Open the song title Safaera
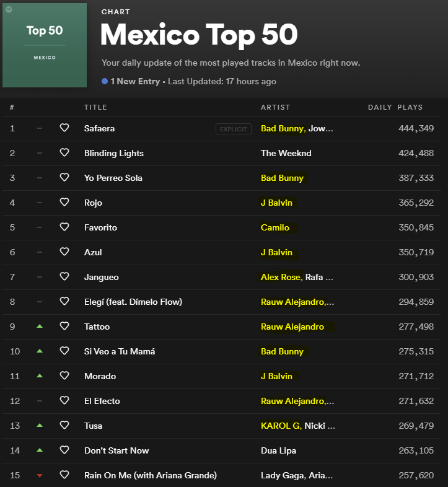This screenshot has height=487, width=448. tap(99, 128)
